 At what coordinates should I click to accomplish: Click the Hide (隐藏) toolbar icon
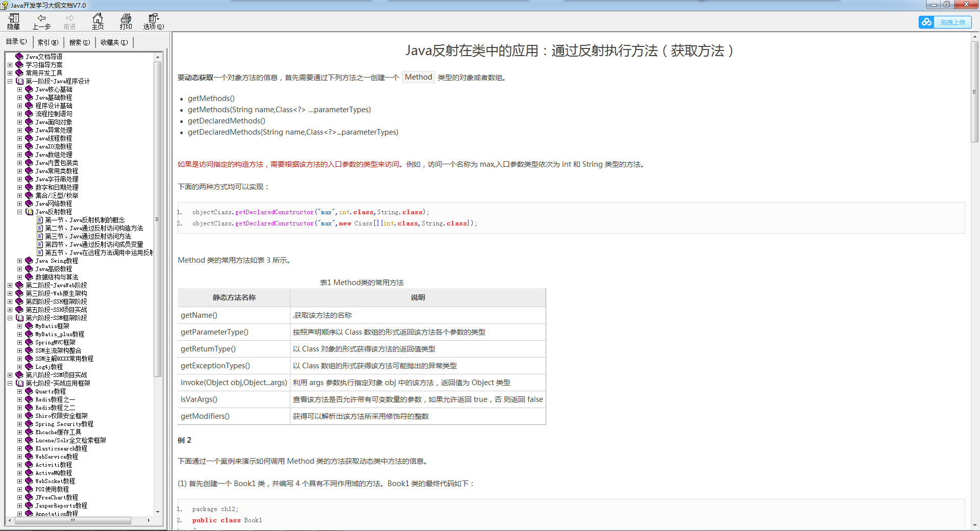pos(14,21)
